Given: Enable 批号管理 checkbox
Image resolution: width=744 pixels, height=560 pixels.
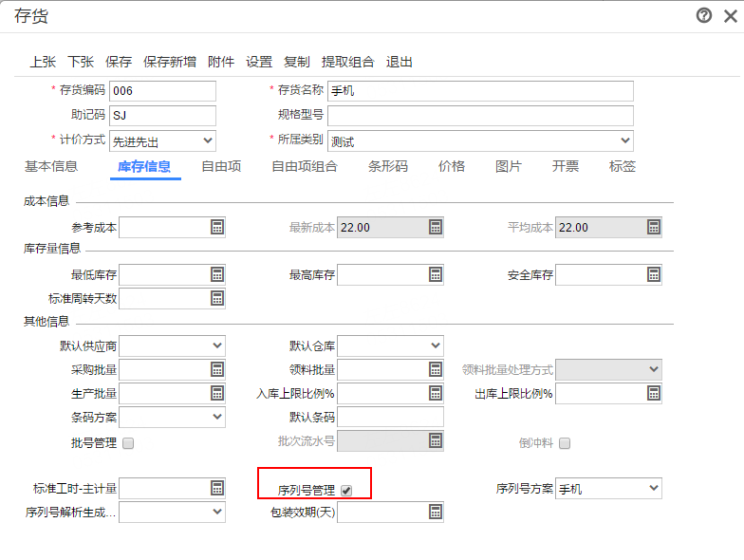Looking at the screenshot, I should click(128, 443).
